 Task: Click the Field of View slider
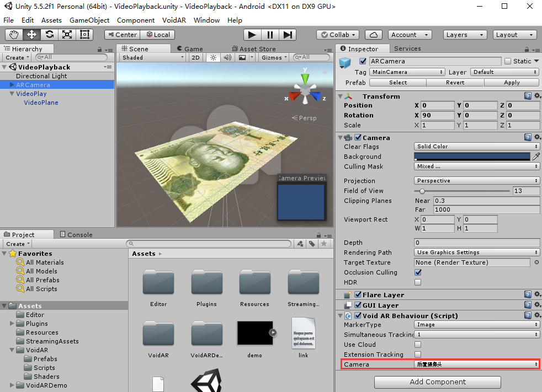[462, 191]
